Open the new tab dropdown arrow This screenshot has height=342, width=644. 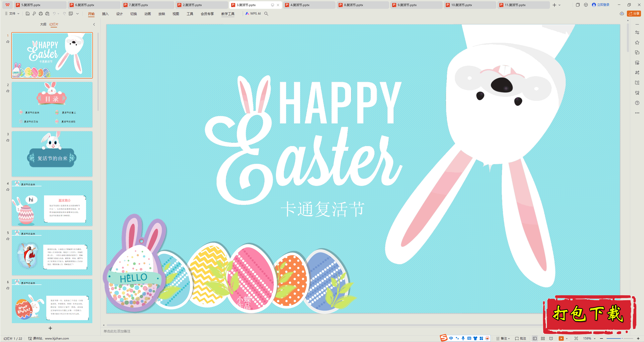pos(559,5)
